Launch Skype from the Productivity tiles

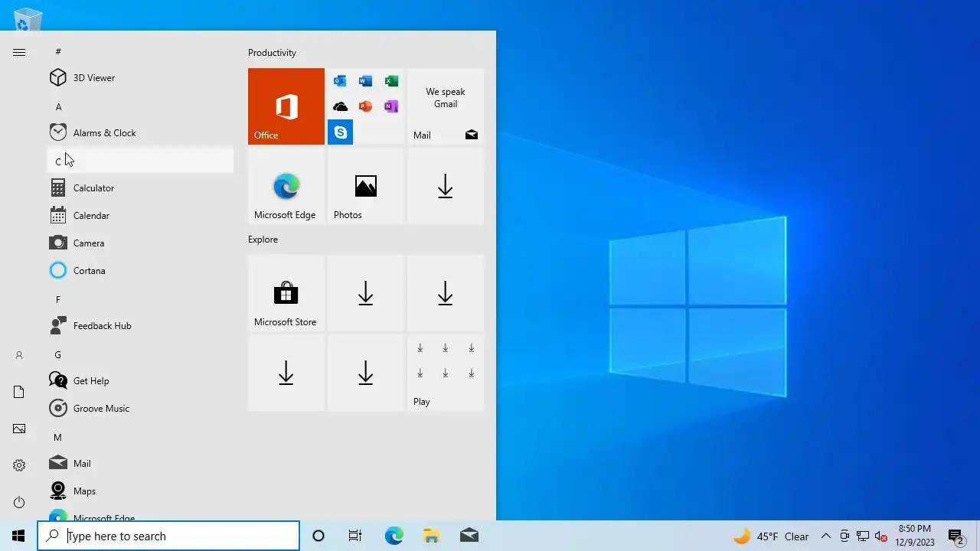pyautogui.click(x=340, y=132)
